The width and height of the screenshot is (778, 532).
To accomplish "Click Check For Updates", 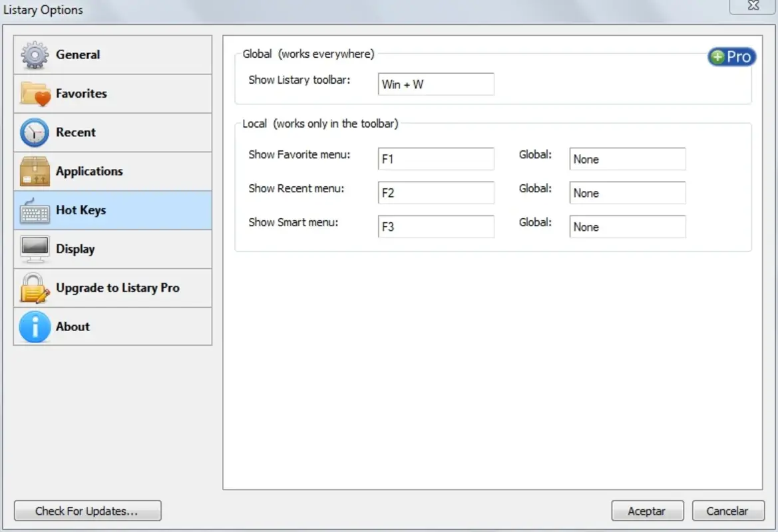I will pos(87,511).
